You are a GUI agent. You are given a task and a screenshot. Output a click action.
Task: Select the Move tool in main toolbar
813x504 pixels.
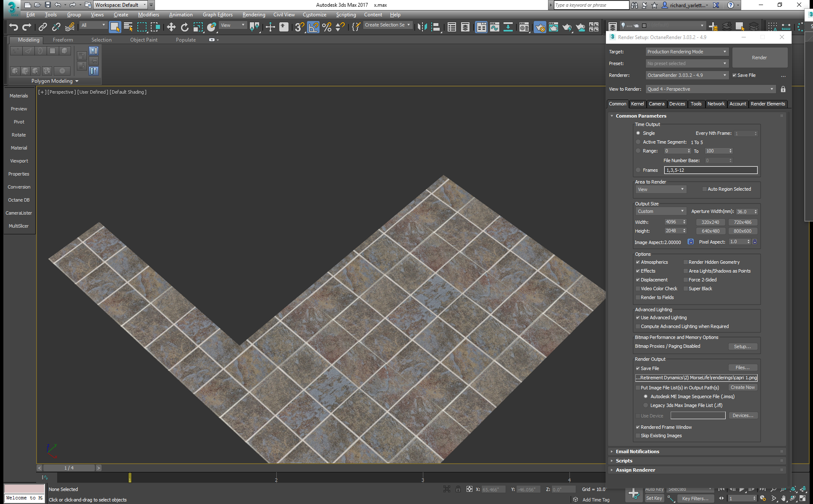click(x=171, y=27)
